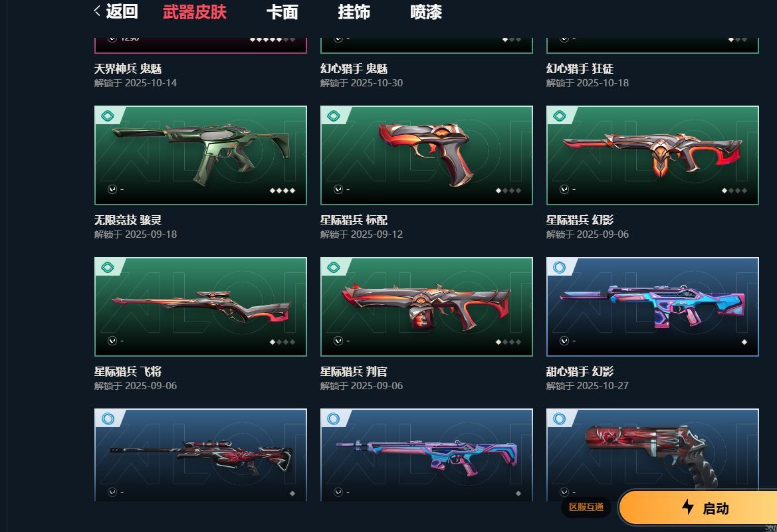Select the 喷漆 tab
This screenshot has height=532, width=777.
click(x=425, y=12)
